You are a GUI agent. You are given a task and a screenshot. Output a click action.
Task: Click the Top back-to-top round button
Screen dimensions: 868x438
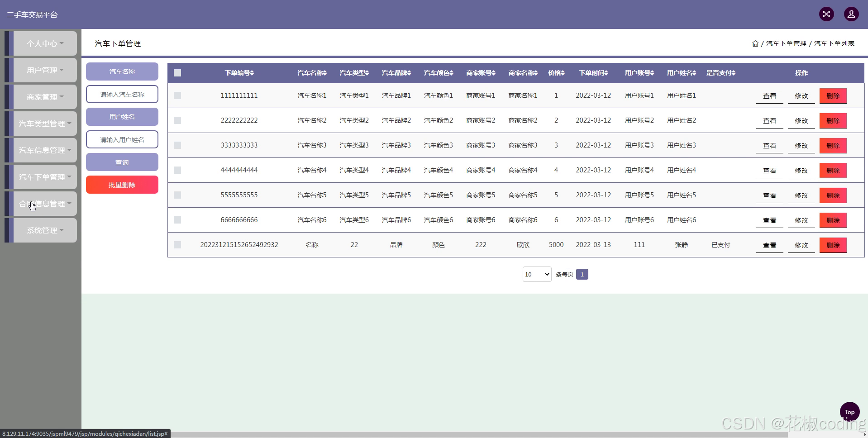pos(849,412)
